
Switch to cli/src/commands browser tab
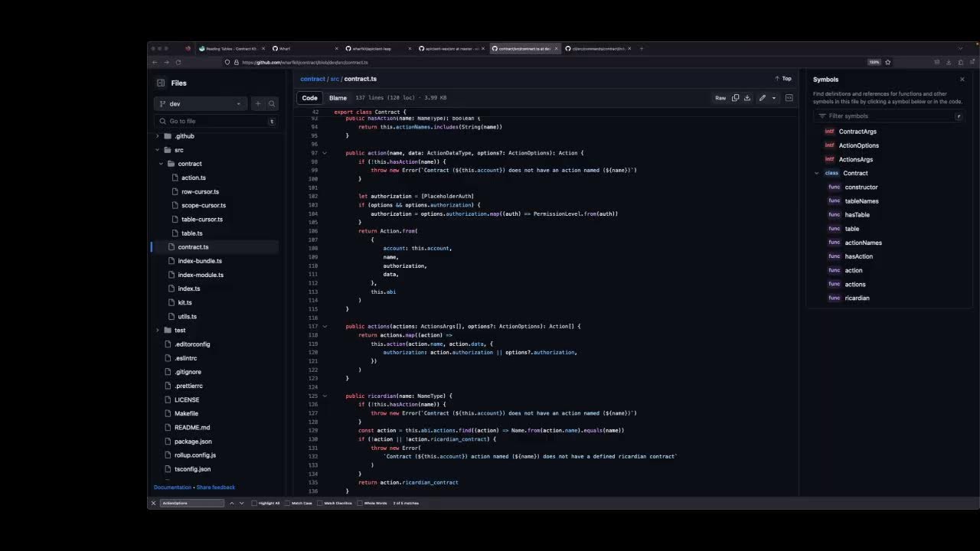pos(597,48)
